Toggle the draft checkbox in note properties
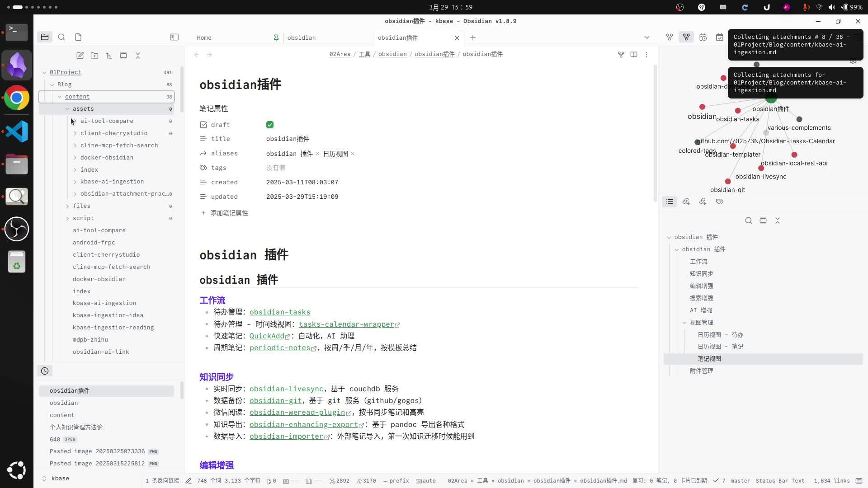Screen dimensions: 868x488 [270, 125]
